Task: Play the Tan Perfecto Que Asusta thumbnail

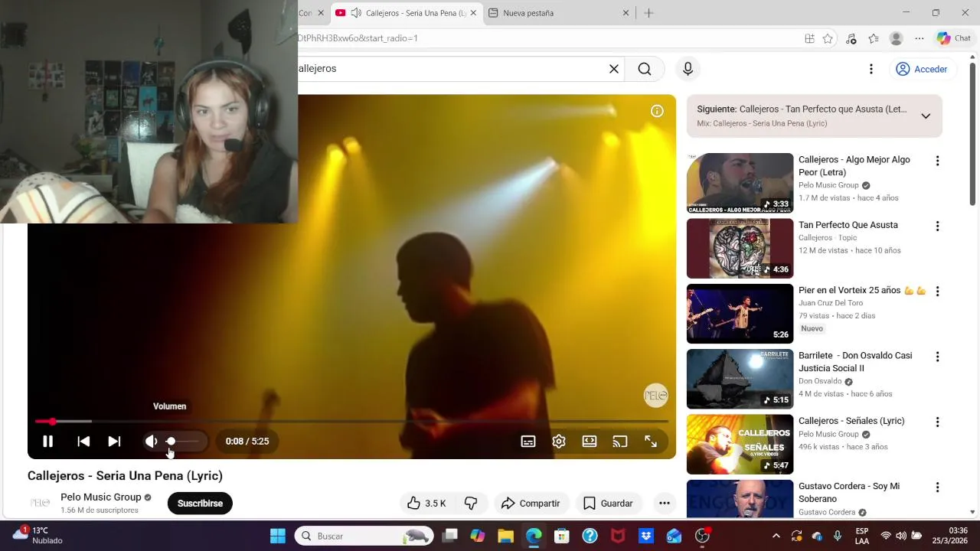Action: [x=740, y=248]
